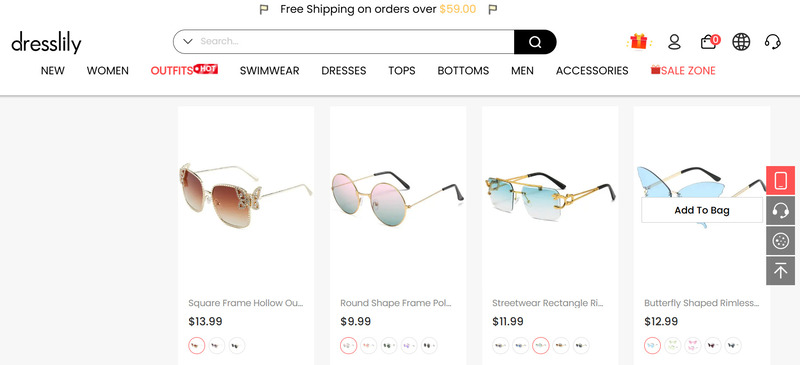This screenshot has height=365, width=800.
Task: Click the black search magnifier button
Action: 535,42
